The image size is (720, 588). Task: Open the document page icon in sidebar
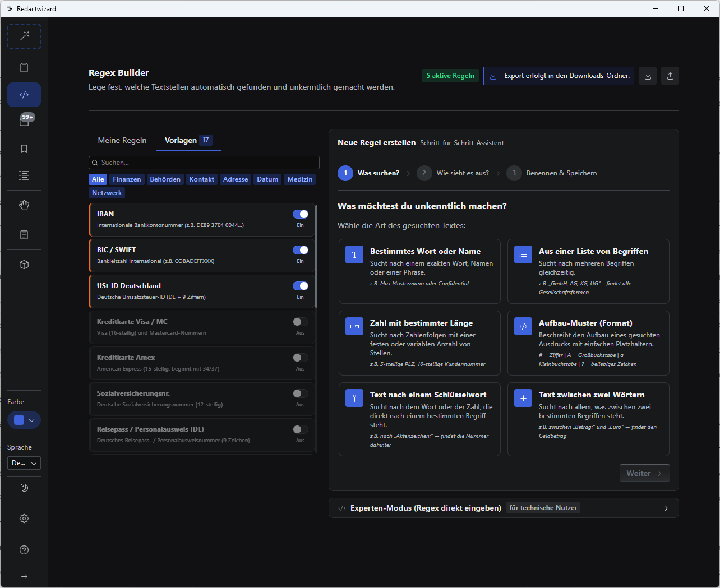pos(24,235)
